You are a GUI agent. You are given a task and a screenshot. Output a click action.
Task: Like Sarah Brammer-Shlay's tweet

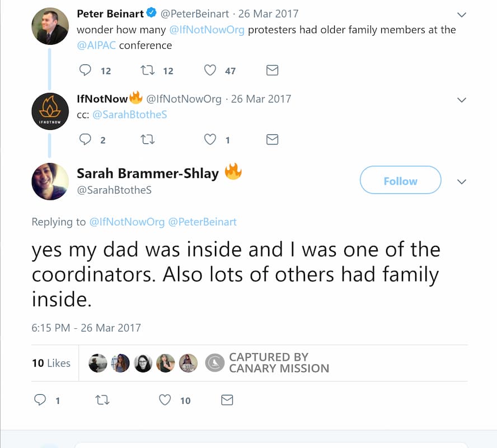click(x=165, y=400)
